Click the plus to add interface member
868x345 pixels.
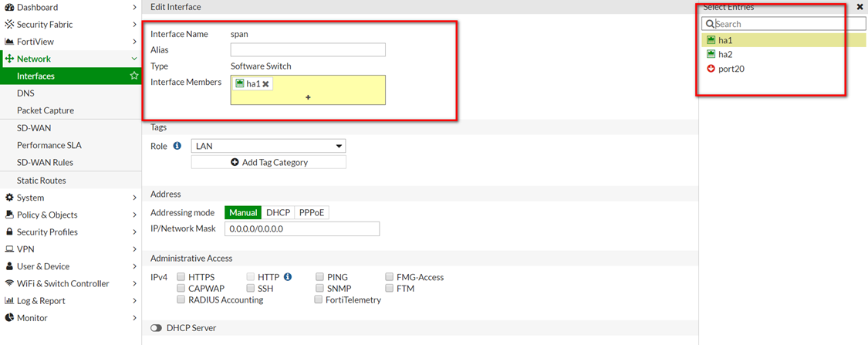[x=308, y=97]
